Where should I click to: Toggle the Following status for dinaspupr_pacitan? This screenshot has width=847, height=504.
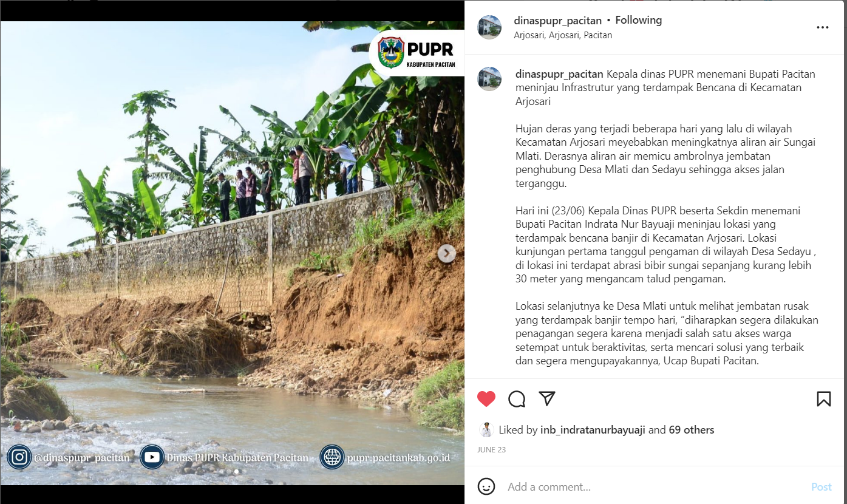click(639, 20)
